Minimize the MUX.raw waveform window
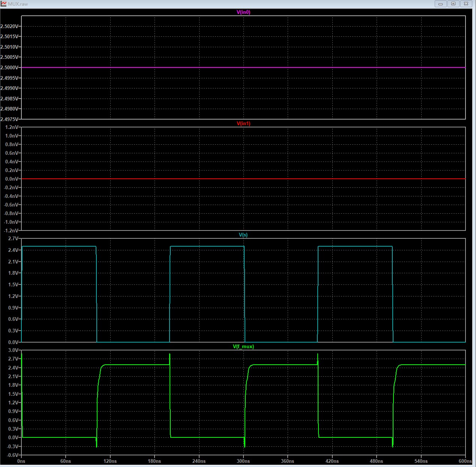This screenshot has height=467, width=476. tap(440, 4)
